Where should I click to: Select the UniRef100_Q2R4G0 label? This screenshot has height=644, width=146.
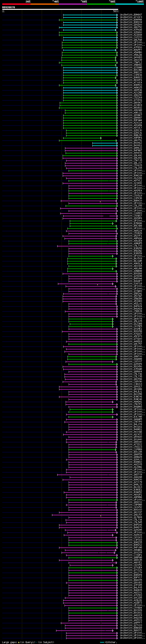131,32
